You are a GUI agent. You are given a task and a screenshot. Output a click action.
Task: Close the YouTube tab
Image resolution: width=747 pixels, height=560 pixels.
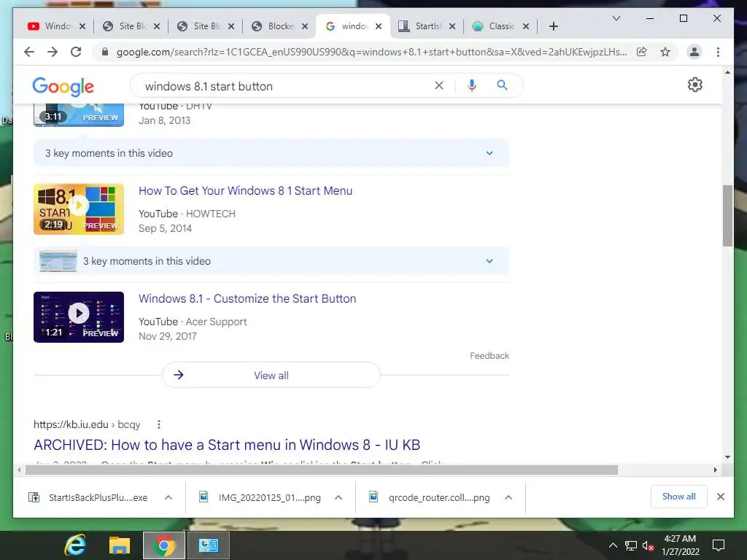click(82, 26)
